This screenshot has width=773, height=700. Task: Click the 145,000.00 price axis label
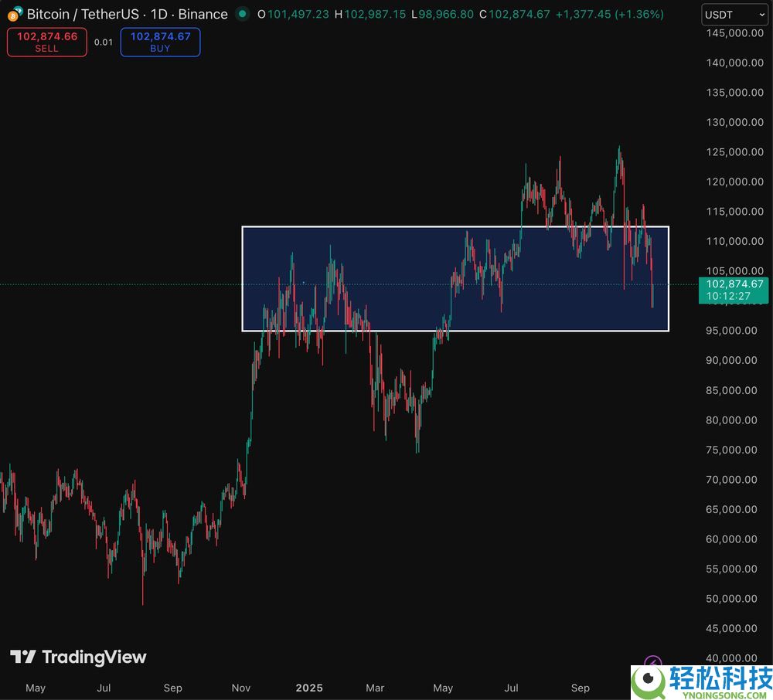pos(734,33)
